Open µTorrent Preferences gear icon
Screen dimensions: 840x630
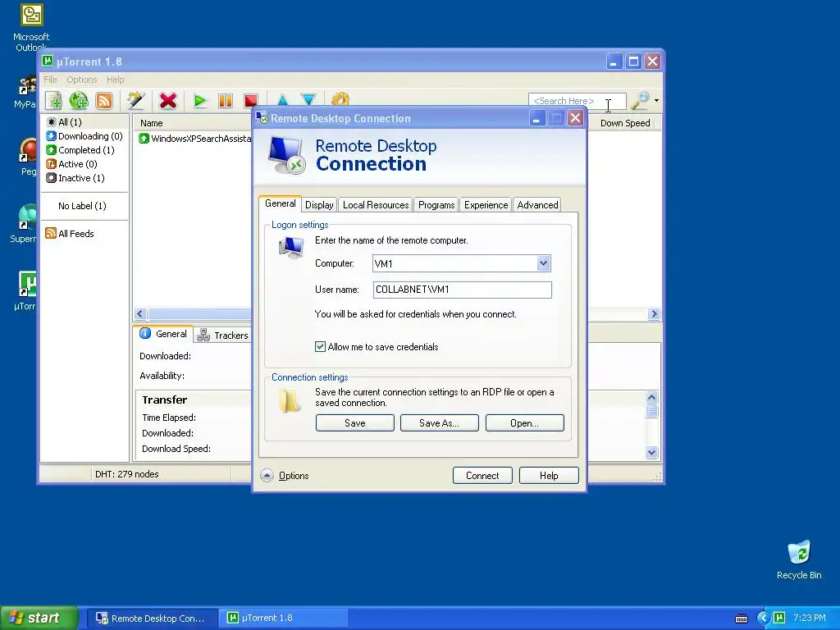(x=340, y=100)
